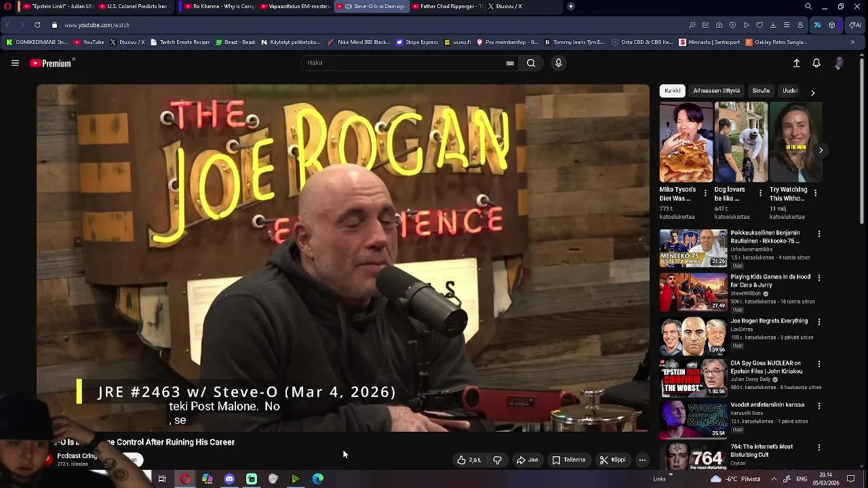Open the browser profile icon
This screenshot has width=868, height=488.
coord(800,25)
